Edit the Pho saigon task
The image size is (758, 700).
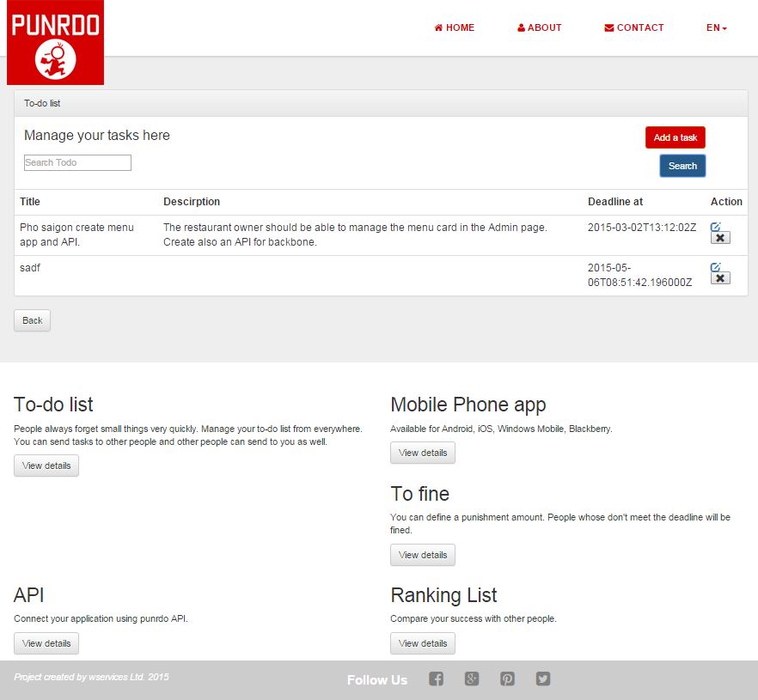tap(716, 227)
